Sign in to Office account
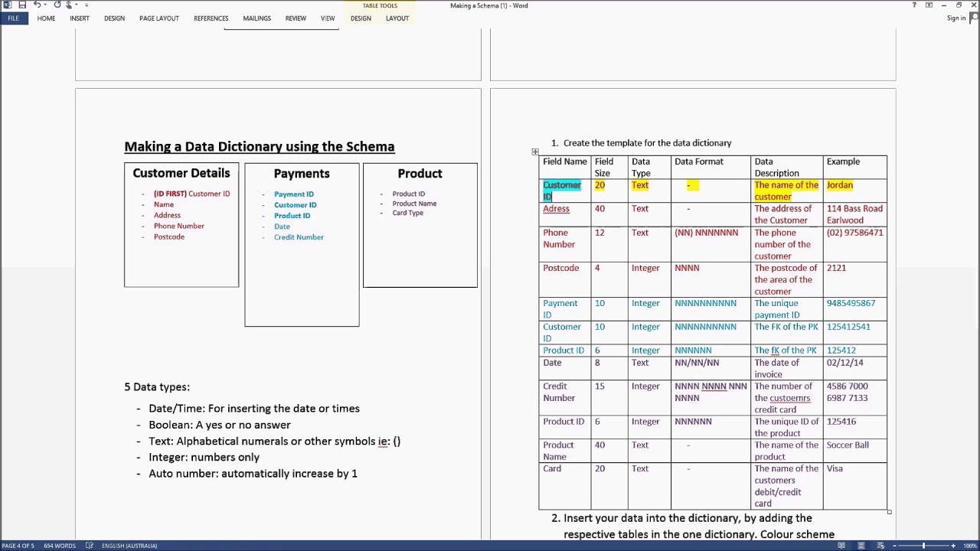The height and width of the screenshot is (551, 980). (x=956, y=18)
